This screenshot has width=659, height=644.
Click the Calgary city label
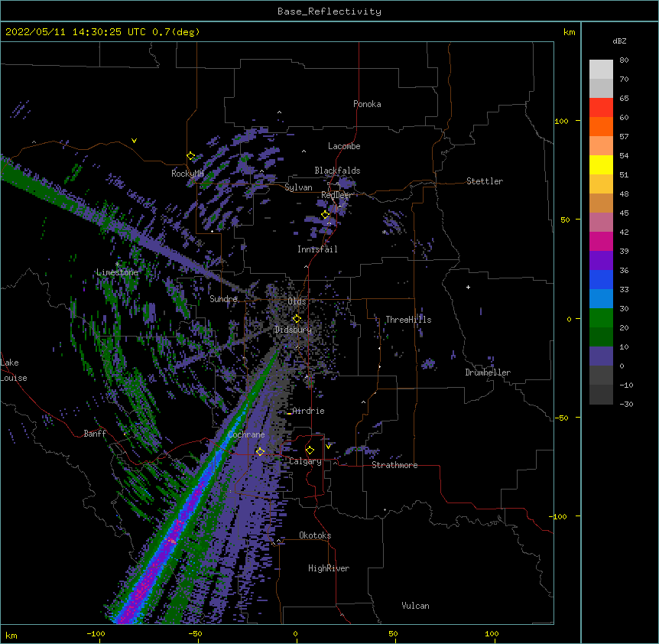305,461
